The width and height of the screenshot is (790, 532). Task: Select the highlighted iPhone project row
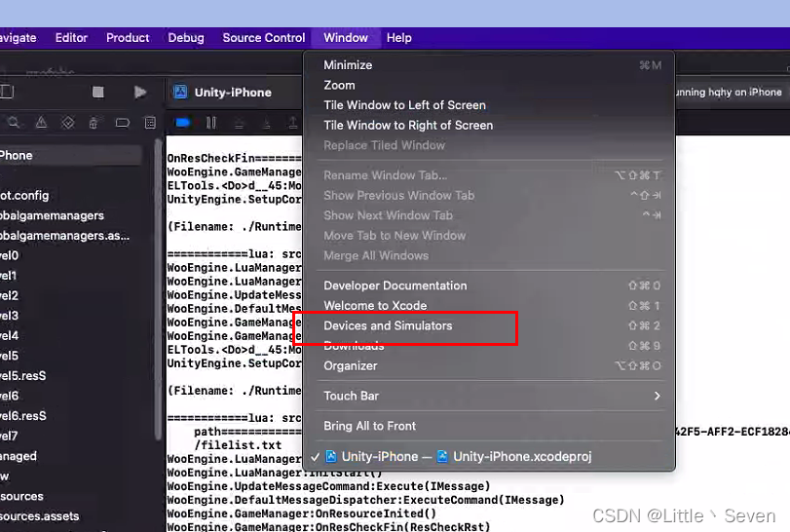click(x=70, y=155)
